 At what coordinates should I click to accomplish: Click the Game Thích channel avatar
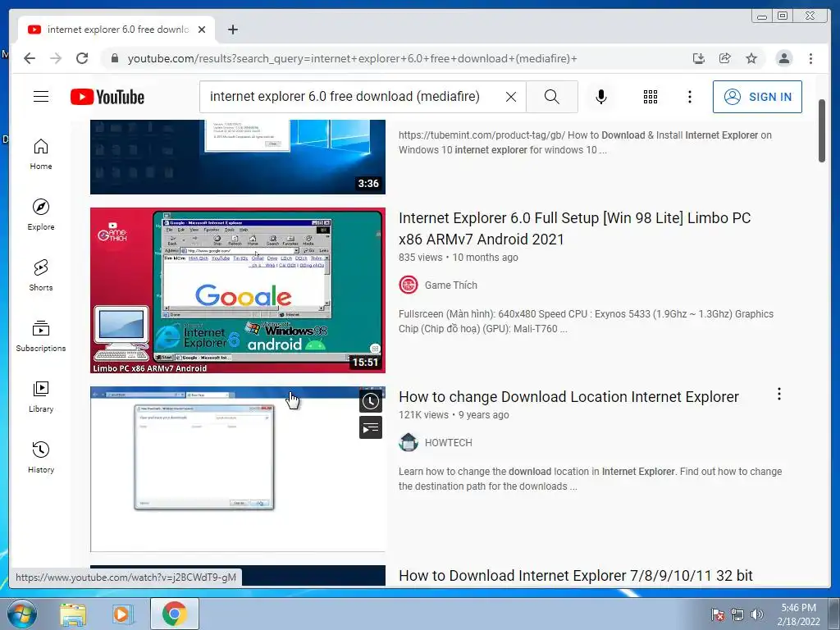[x=409, y=285]
